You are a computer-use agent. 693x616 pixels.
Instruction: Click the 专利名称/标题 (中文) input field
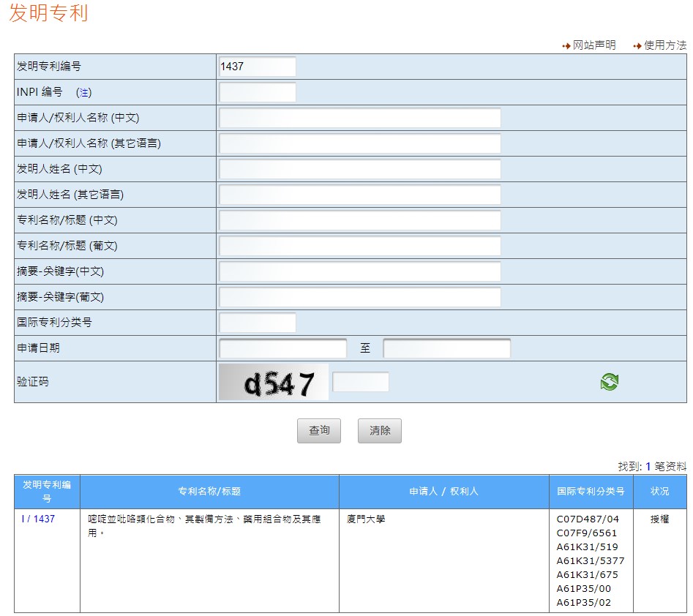(360, 220)
